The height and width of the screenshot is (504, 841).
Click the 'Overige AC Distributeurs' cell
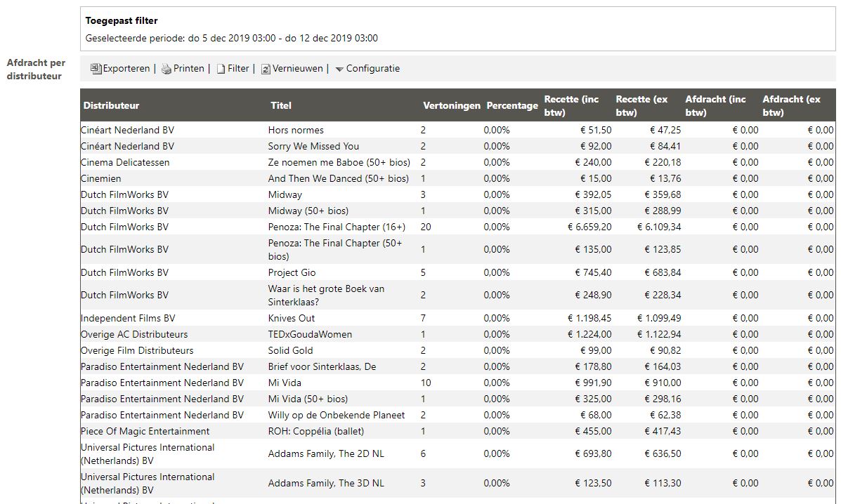[134, 334]
